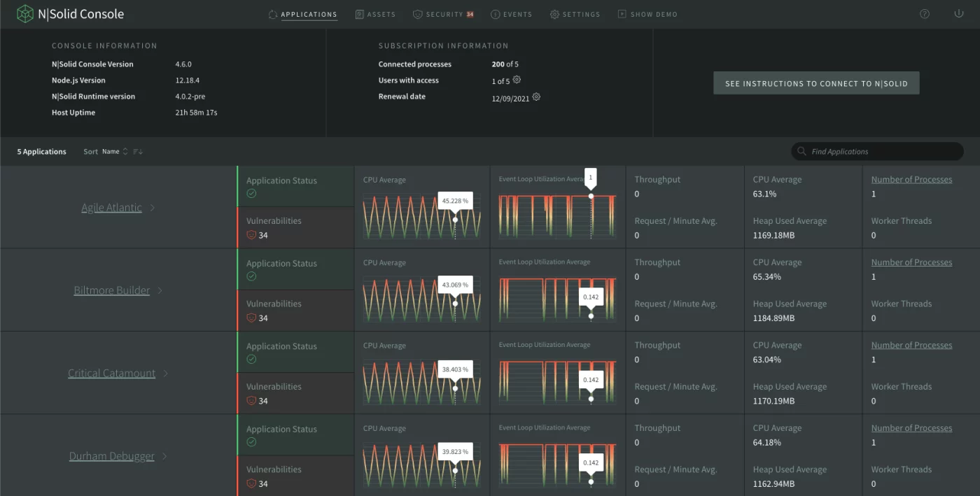This screenshot has width=980, height=496.
Task: Click host uptime value "21h 58m 17s"
Action: [196, 113]
